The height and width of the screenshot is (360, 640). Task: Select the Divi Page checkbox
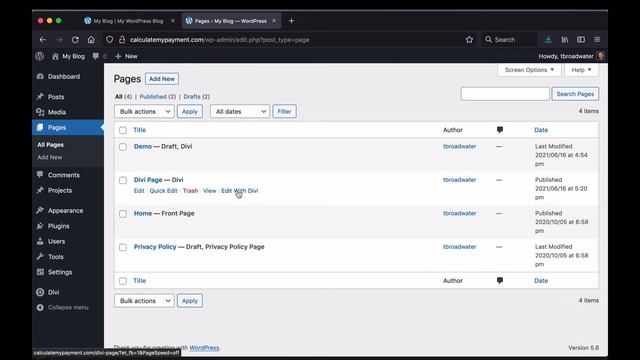[x=123, y=180]
